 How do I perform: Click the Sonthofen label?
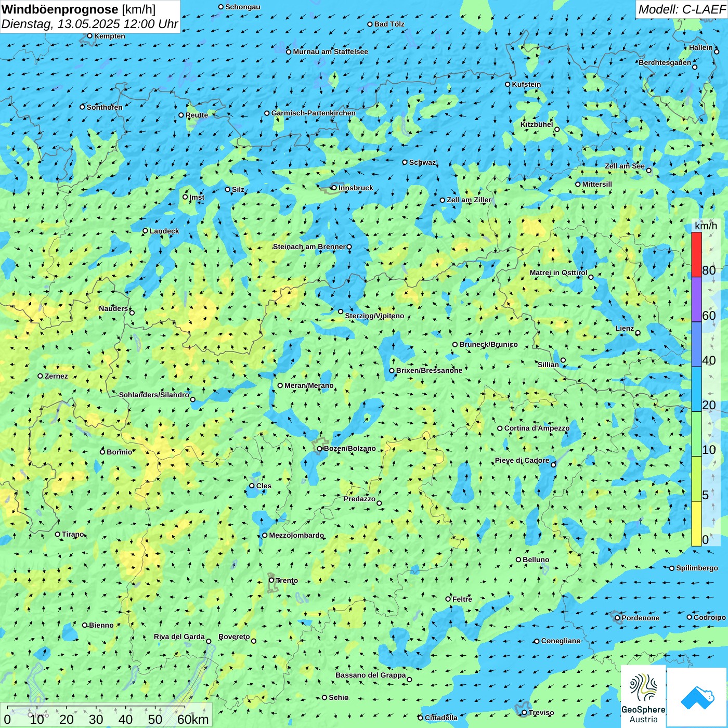(105, 107)
